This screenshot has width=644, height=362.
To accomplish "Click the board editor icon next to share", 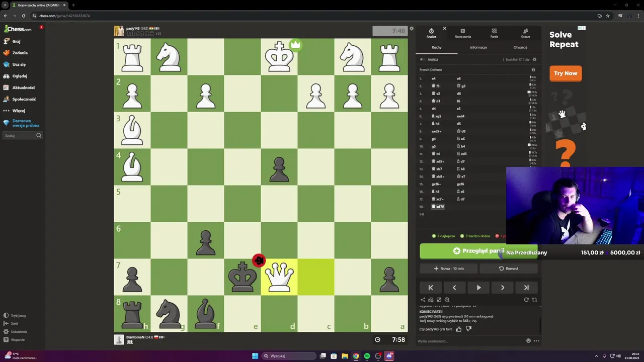I will point(431,300).
